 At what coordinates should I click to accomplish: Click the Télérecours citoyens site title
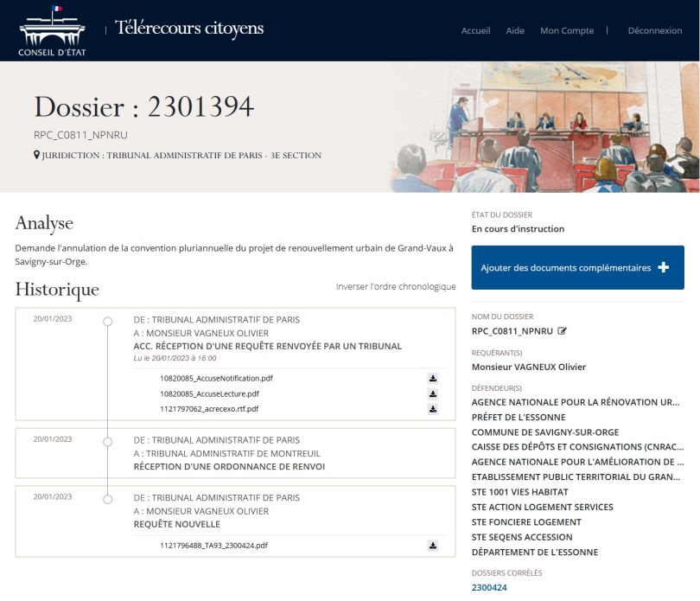tap(189, 29)
